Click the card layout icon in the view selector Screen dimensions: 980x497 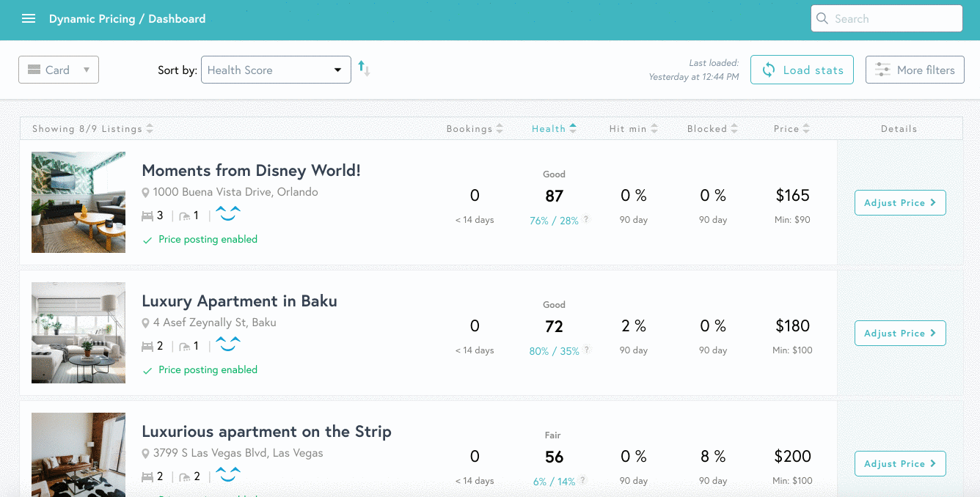(x=34, y=70)
